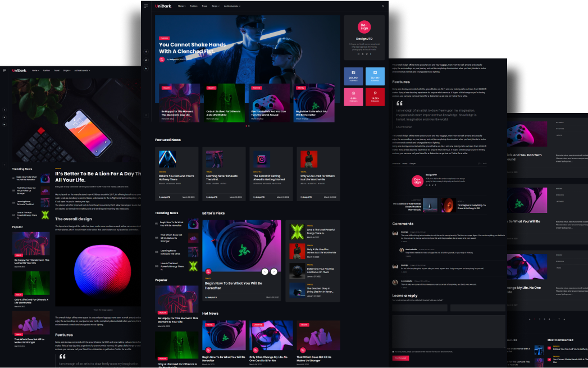588x368 pixels.
Task: Go to page 2 in pagination
Action: tap(539, 319)
